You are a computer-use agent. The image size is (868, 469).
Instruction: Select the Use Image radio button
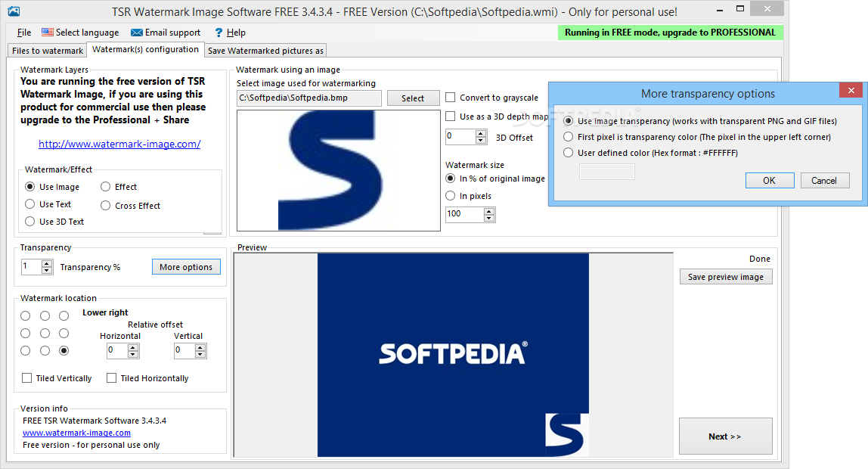(30, 187)
